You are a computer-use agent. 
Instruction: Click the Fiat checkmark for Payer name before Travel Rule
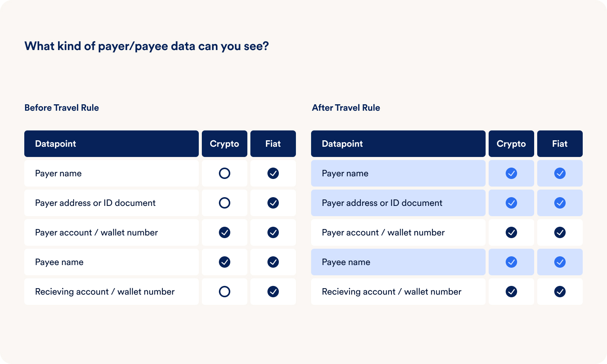click(x=273, y=173)
